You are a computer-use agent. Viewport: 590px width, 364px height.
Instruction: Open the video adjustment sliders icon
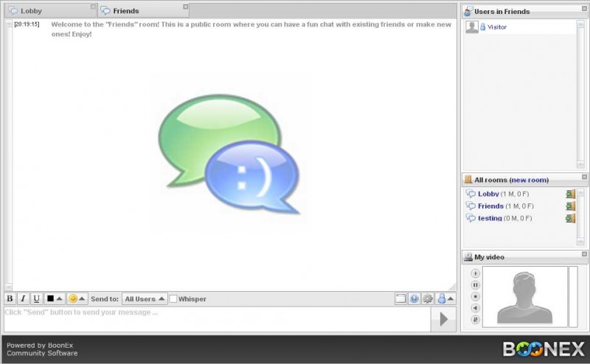pos(475,320)
